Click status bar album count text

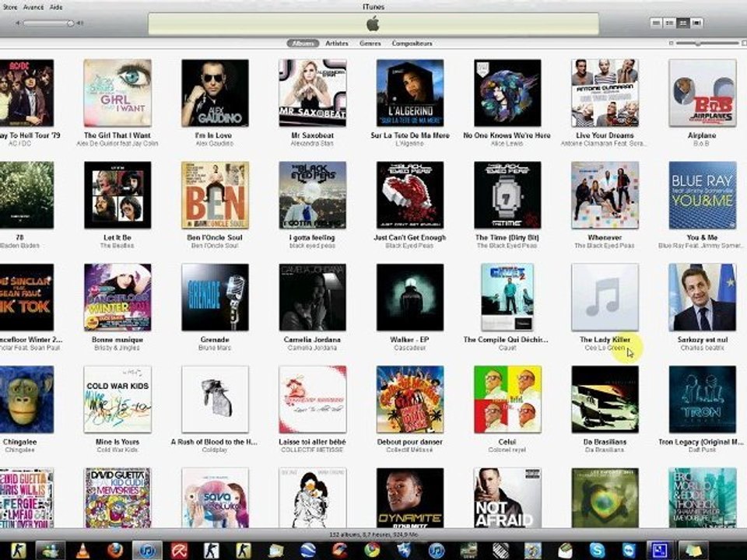point(373,535)
